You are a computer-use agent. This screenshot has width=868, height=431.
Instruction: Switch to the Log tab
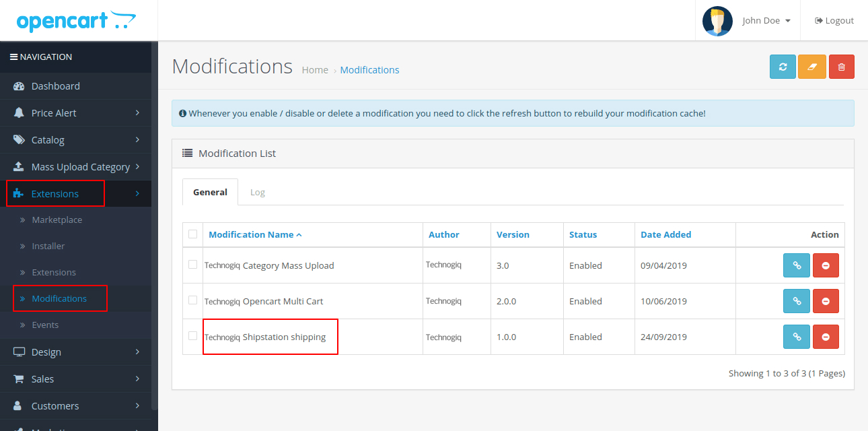click(258, 192)
